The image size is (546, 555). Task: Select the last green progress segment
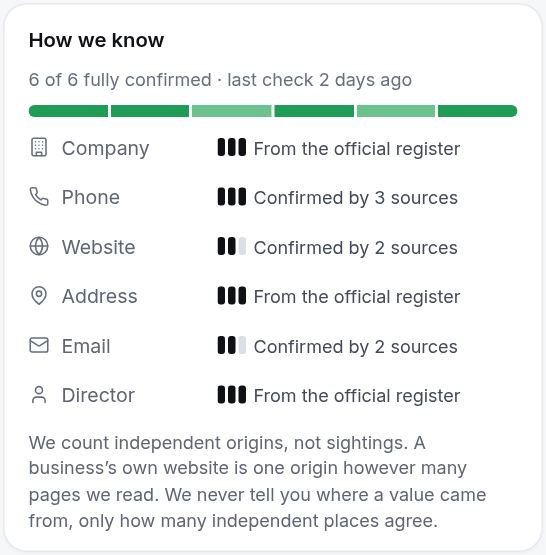pyautogui.click(x=478, y=111)
